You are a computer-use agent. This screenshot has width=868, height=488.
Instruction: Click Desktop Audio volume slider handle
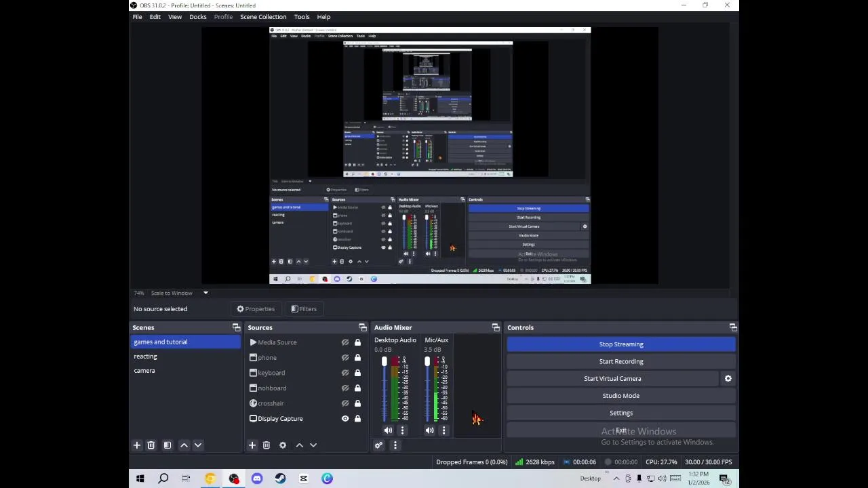pyautogui.click(x=384, y=362)
